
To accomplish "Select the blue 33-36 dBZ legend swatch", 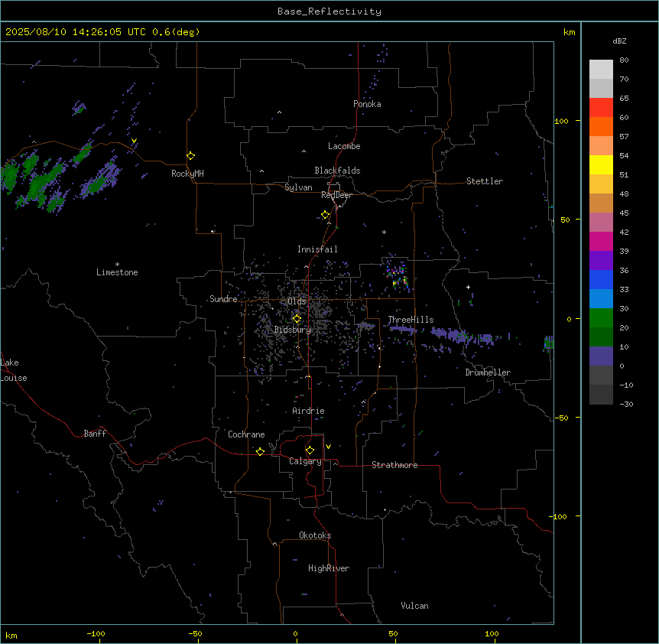I will coord(601,279).
